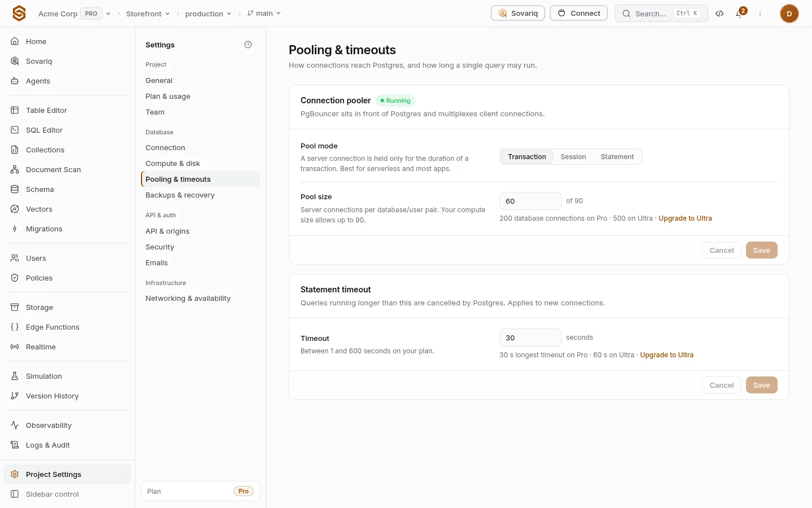Open API & origins settings
Screen dimensions: 812x508
(x=200, y=231)
